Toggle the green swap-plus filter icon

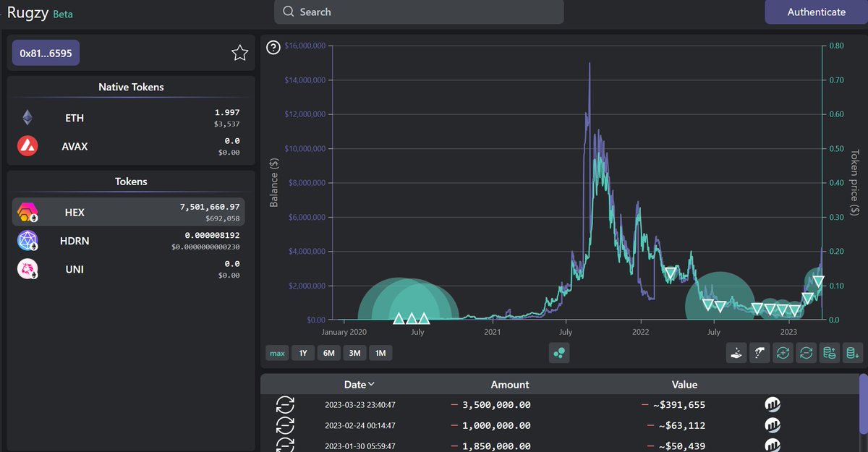pyautogui.click(x=783, y=353)
